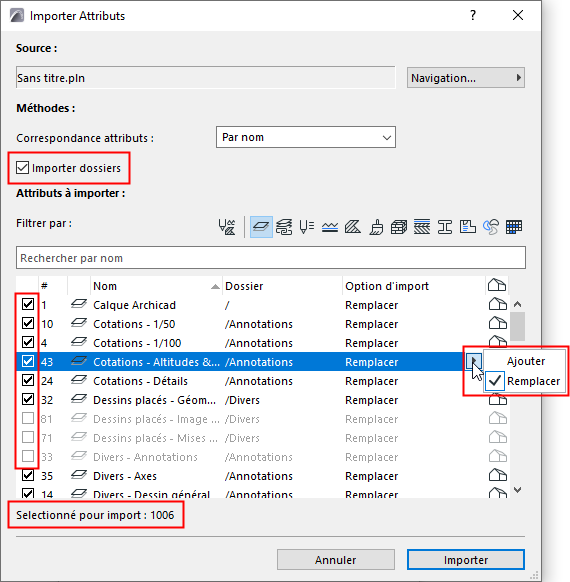This screenshot has height=582, width=570.
Task: Filter by Operation Profiles grid icon
Action: click(x=514, y=227)
